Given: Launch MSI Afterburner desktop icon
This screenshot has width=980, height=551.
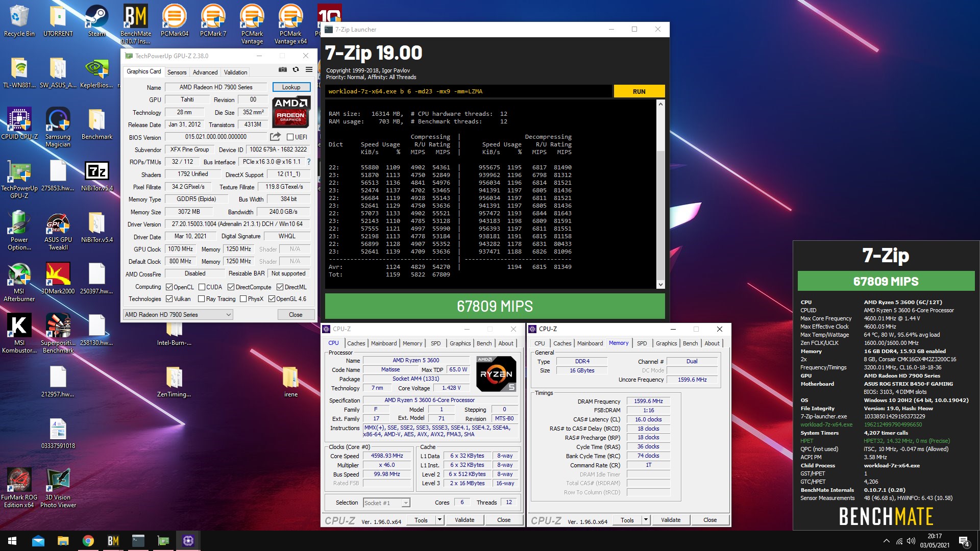Looking at the screenshot, I should pyautogui.click(x=19, y=282).
